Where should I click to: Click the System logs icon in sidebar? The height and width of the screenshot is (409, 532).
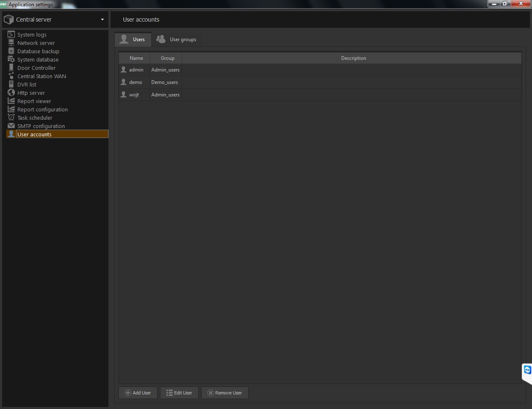coord(11,34)
